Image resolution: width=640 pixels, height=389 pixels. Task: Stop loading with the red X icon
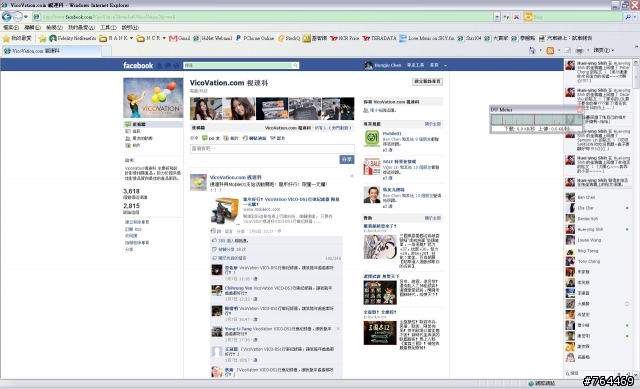(x=516, y=17)
